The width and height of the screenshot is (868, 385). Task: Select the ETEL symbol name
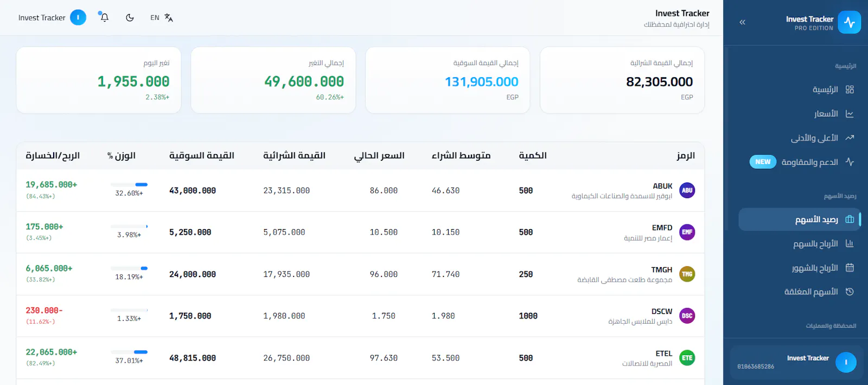[x=663, y=354]
